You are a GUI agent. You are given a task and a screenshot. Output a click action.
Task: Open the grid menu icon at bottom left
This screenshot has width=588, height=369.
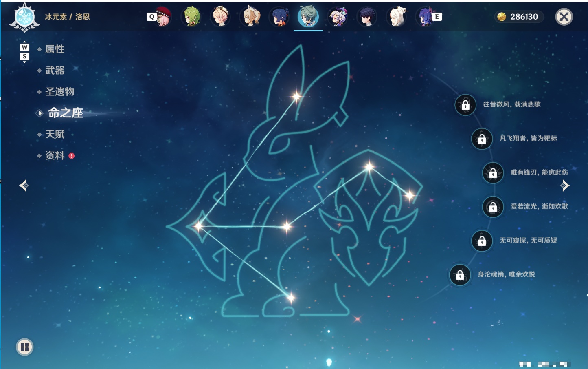click(x=24, y=347)
